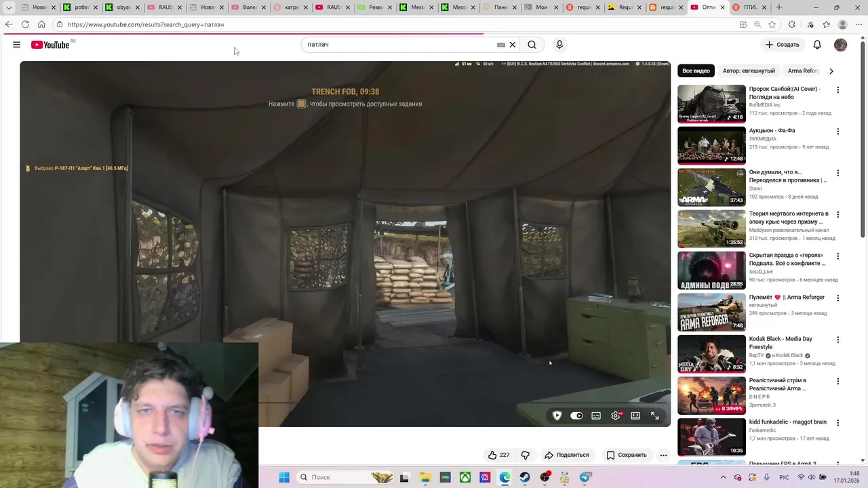Like the video with 227 likes
The height and width of the screenshot is (488, 868).
[498, 455]
